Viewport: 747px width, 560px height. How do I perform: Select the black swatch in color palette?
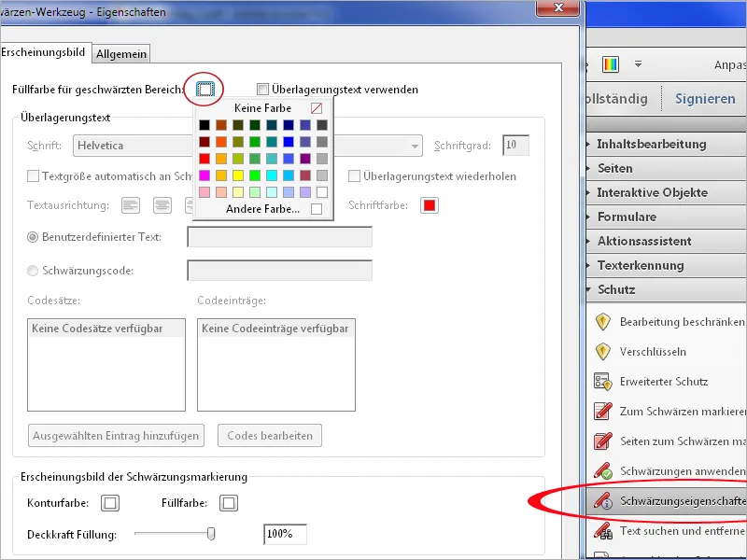tap(204, 125)
